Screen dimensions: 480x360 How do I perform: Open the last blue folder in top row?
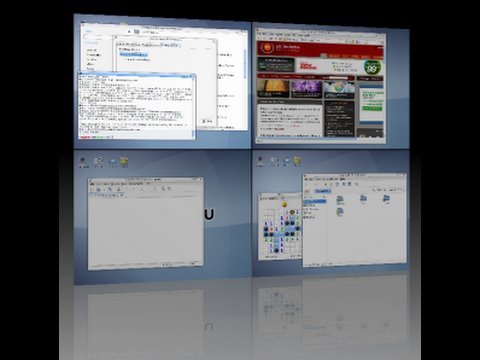[386, 199]
